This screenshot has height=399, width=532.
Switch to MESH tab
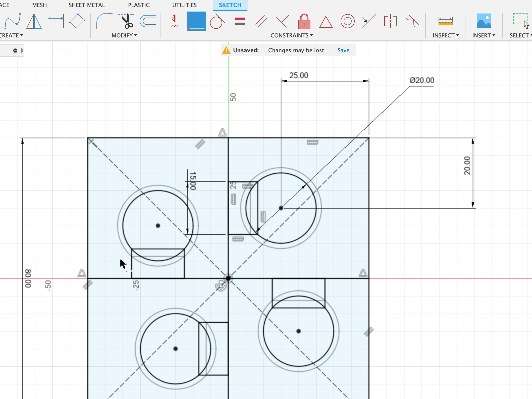39,5
